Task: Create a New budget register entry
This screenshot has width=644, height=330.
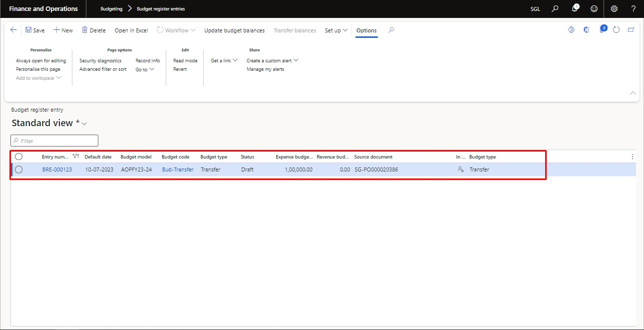Action: (x=63, y=30)
